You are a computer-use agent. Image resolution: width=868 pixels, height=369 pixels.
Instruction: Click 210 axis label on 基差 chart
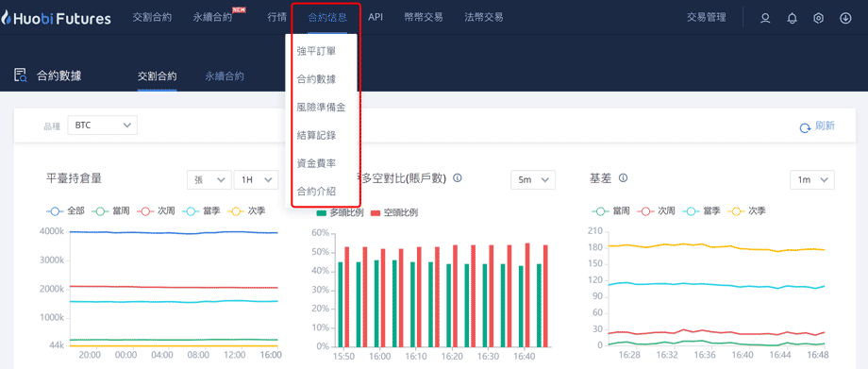[595, 231]
